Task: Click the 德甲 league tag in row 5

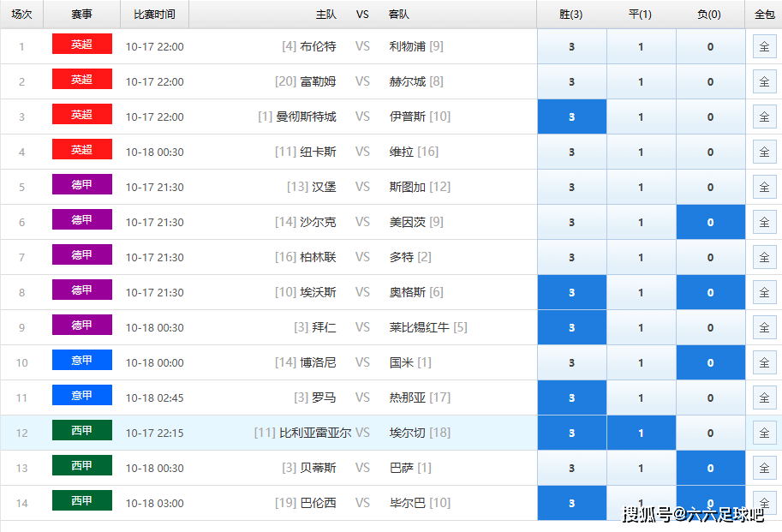Action: [81, 184]
